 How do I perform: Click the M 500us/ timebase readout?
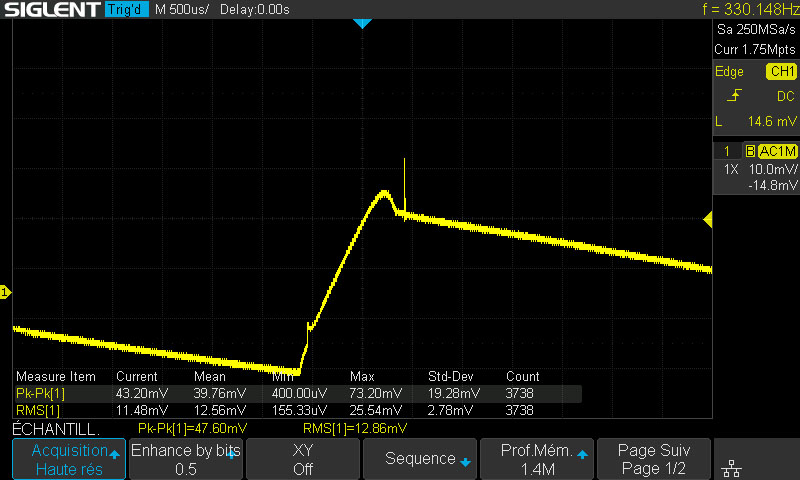click(182, 9)
